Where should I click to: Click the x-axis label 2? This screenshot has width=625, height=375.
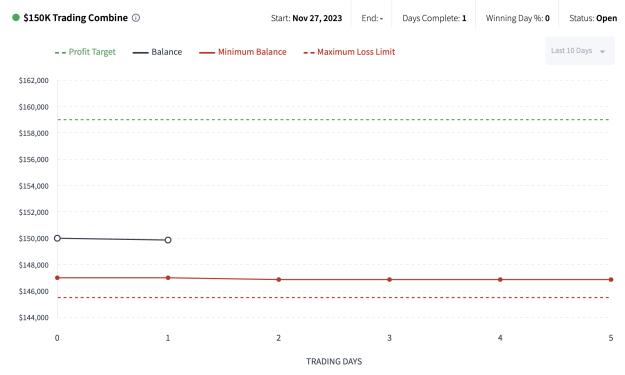click(x=279, y=338)
